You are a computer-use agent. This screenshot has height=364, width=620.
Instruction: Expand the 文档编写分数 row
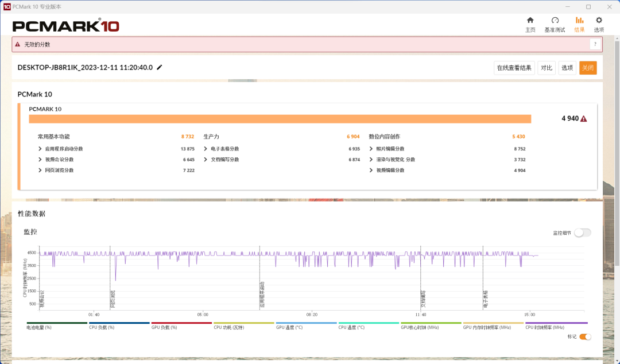coord(206,160)
